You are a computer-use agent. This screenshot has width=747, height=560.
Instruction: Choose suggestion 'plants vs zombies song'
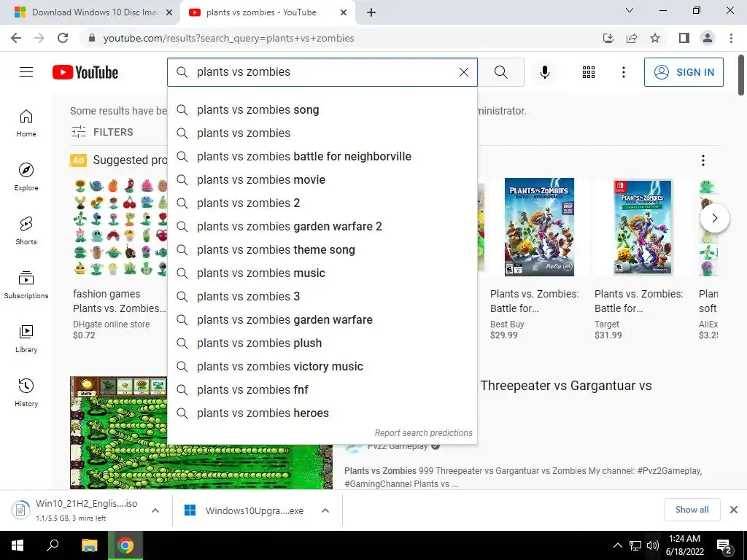pyautogui.click(x=322, y=109)
